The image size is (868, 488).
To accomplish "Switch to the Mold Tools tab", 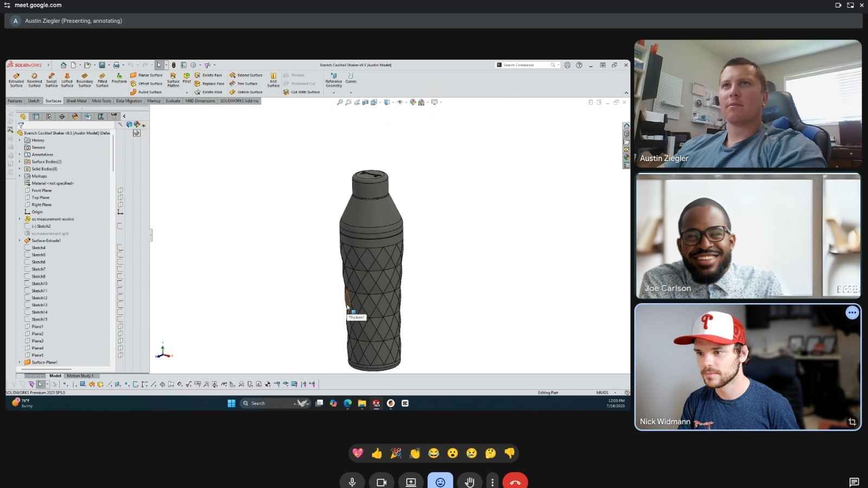I will pyautogui.click(x=101, y=101).
